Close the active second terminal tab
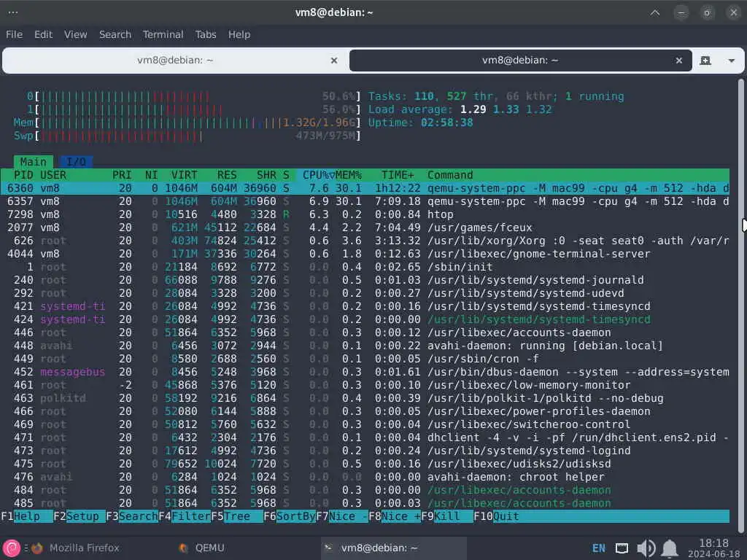This screenshot has height=560, width=747. (679, 61)
